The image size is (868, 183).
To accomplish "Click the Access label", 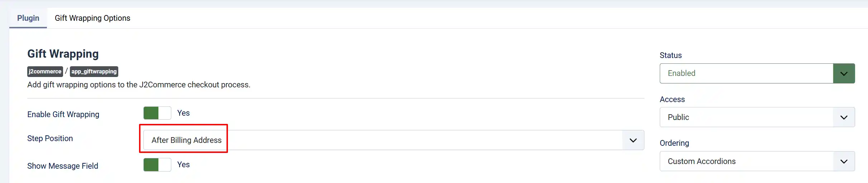I will [x=672, y=99].
